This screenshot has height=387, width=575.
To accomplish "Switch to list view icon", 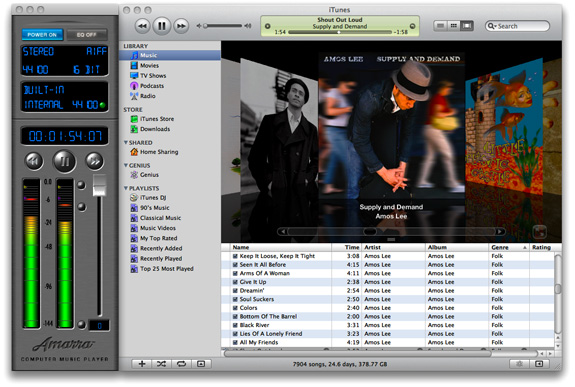I will 440,26.
